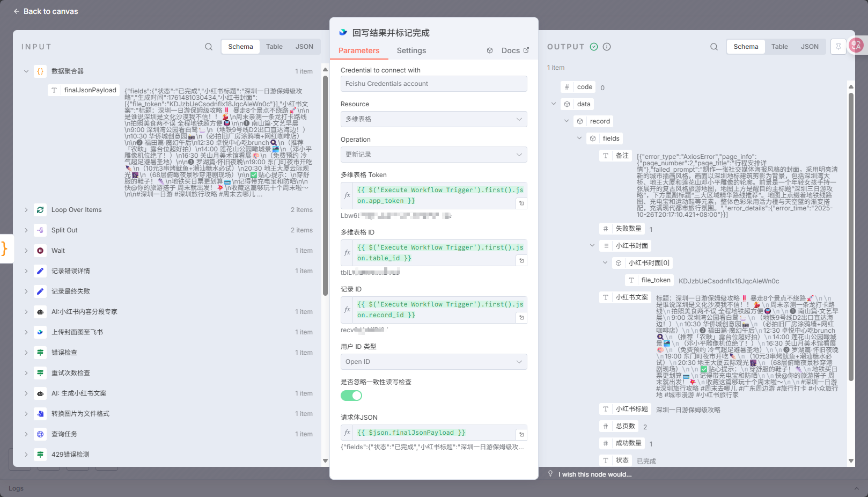Toggle 是否忽略一致性读写检查 switch
868x497 pixels.
(x=351, y=396)
